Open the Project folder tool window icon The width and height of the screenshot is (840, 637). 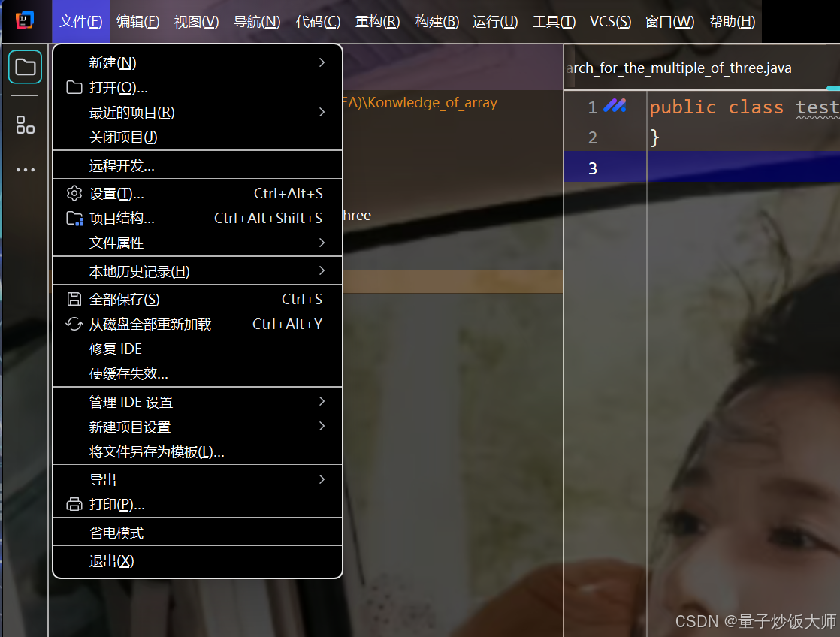point(26,67)
